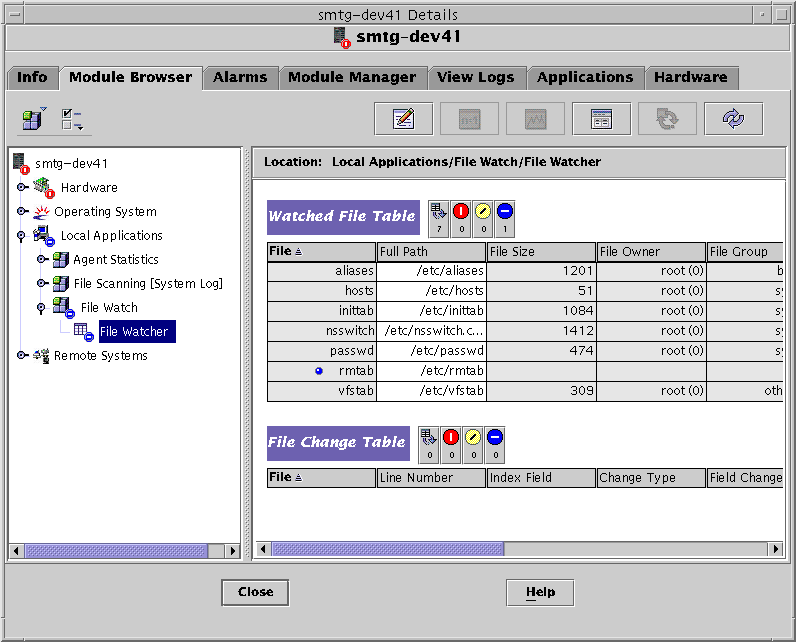
Task: Click the tree panel horizontal scrollbar thumb
Action: pyautogui.click(x=116, y=551)
